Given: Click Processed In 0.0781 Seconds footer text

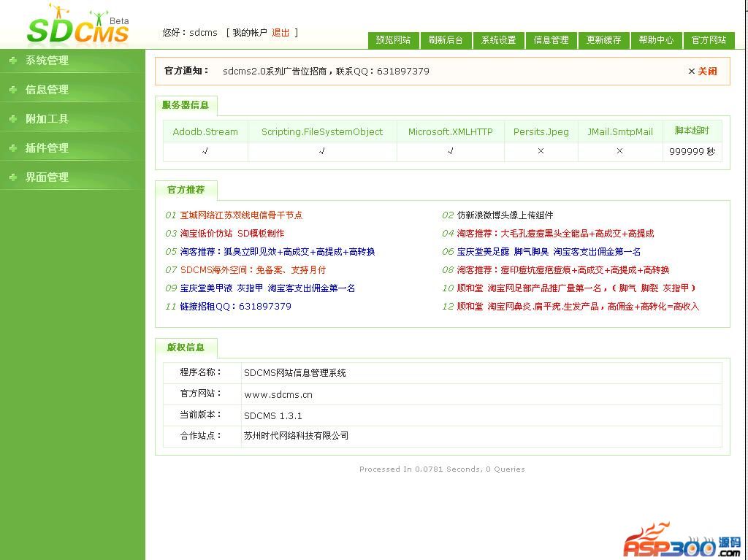Looking at the screenshot, I should click(442, 469).
